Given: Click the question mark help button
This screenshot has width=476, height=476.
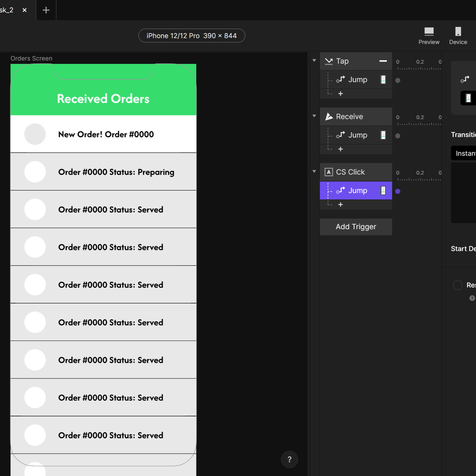Looking at the screenshot, I should point(289,459).
